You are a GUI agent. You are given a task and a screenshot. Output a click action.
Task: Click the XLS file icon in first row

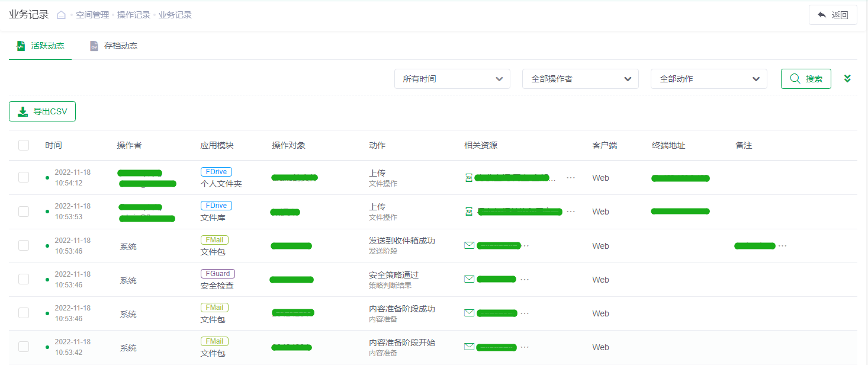(x=469, y=177)
